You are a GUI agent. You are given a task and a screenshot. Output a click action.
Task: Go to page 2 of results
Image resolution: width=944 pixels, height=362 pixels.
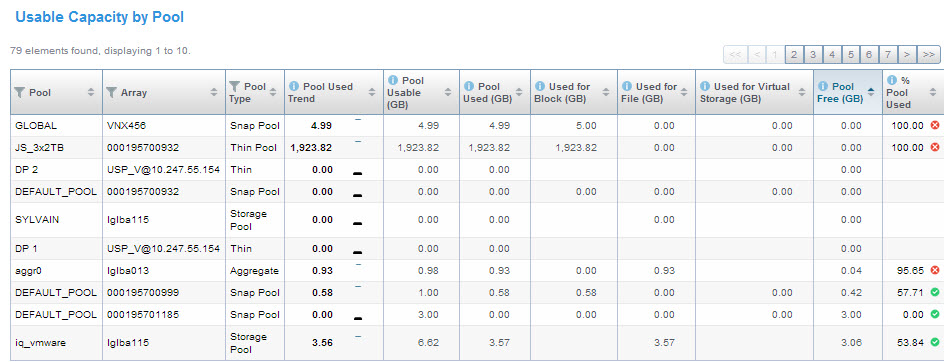click(x=793, y=54)
